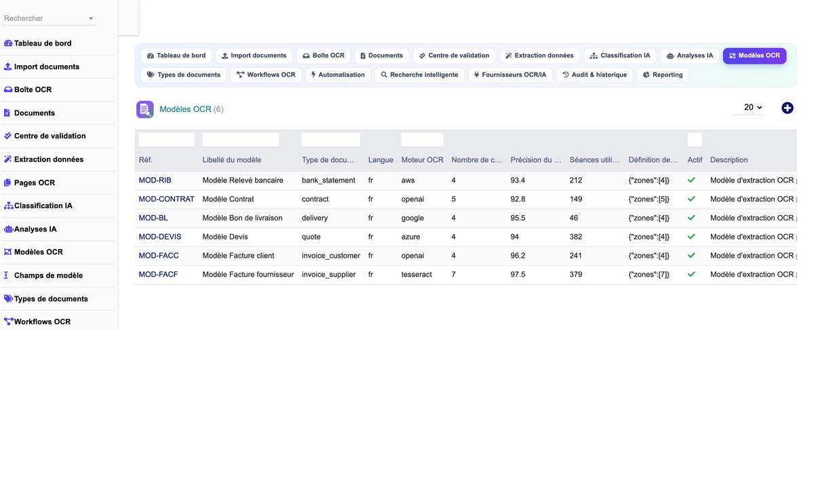This screenshot has width=814, height=504.
Task: Click the Boîte OCR sidebar inbox icon
Action: pos(8,90)
